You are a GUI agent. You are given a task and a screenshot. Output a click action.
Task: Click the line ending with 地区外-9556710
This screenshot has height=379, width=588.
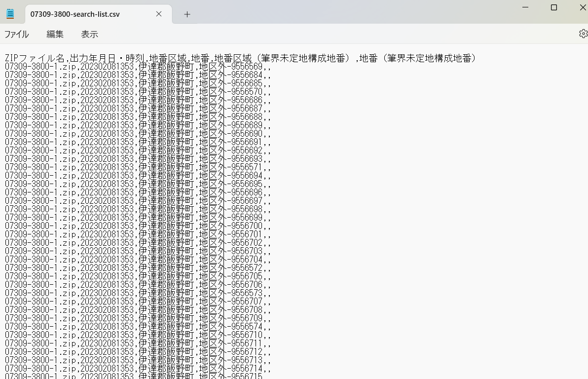(138, 335)
